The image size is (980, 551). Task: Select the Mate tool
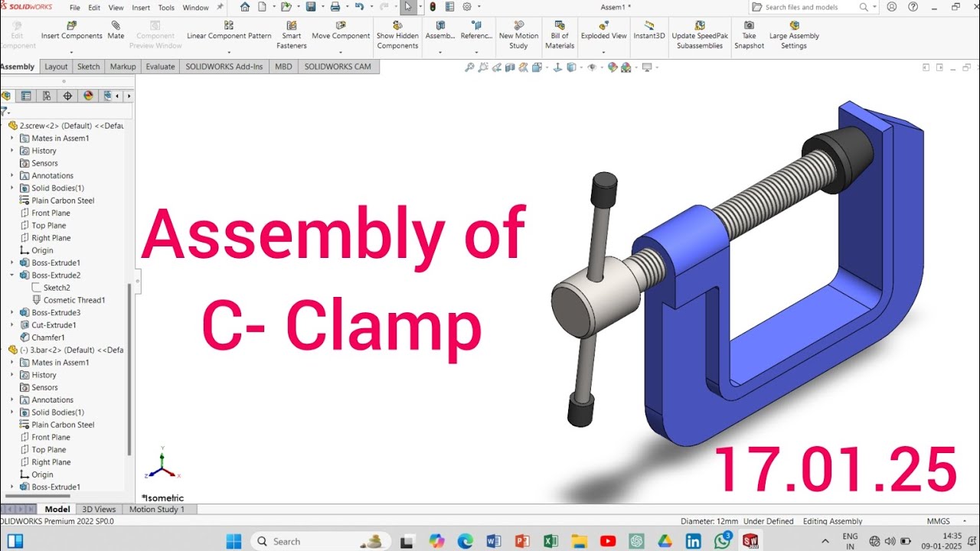(x=116, y=31)
